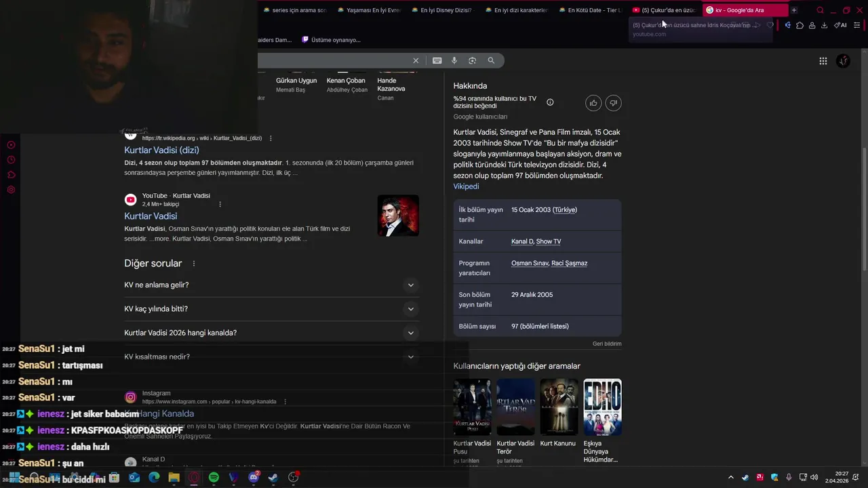Switch to 'En Kötü Date - Tier' tab
This screenshot has height=488, width=868.
(590, 10)
